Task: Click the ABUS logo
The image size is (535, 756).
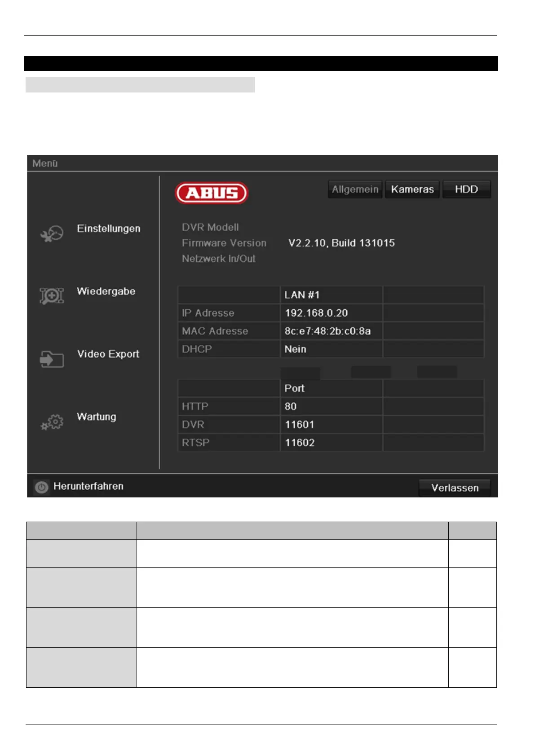Action: point(212,193)
